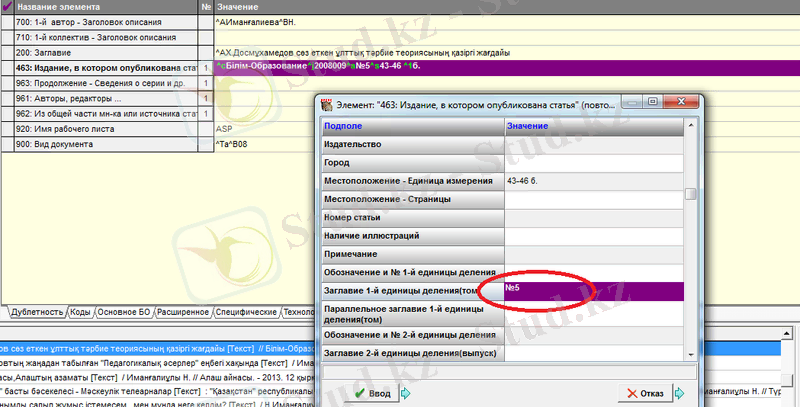The height and width of the screenshot is (407, 800).
Task: Select Обозначение и № 2-й единицы деления
Action: point(413,335)
